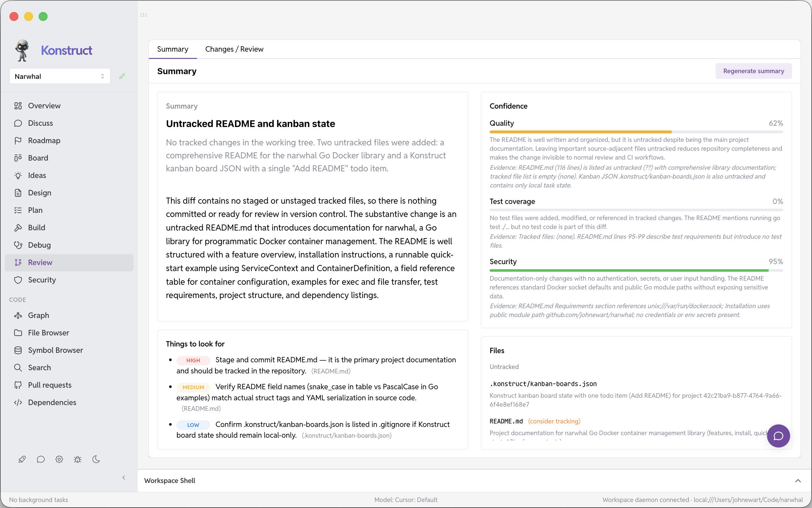The width and height of the screenshot is (812, 508).
Task: Open the floating chat bubble button
Action: click(778, 436)
